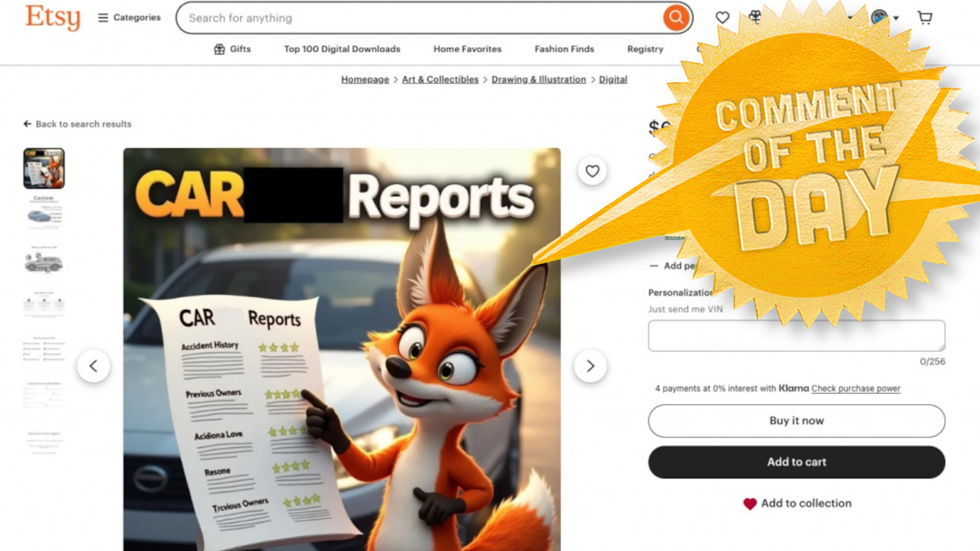Open the Categories hamburger menu icon

(x=102, y=18)
